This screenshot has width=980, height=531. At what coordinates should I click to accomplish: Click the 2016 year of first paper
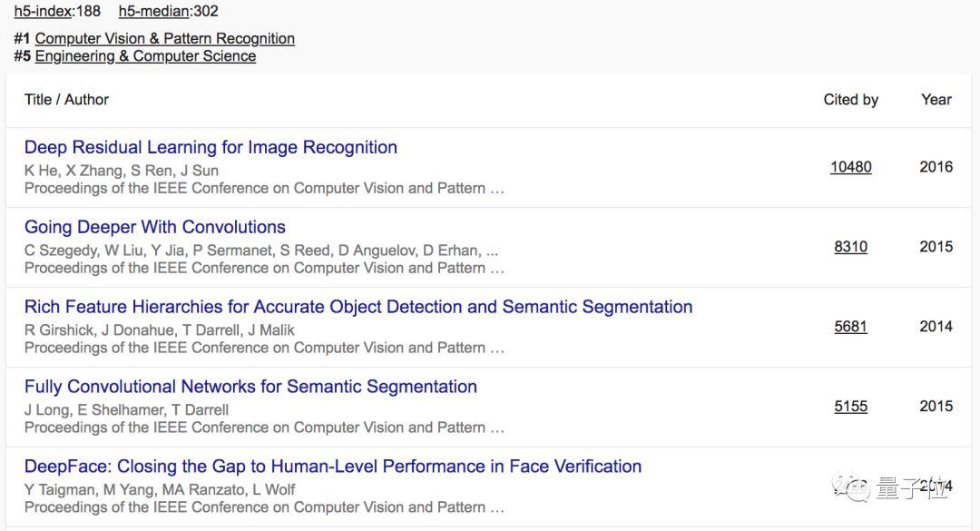(x=936, y=167)
